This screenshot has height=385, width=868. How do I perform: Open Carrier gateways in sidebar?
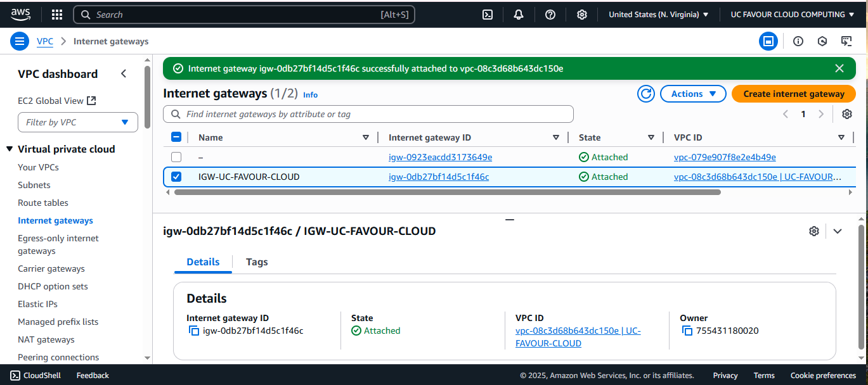(x=51, y=268)
